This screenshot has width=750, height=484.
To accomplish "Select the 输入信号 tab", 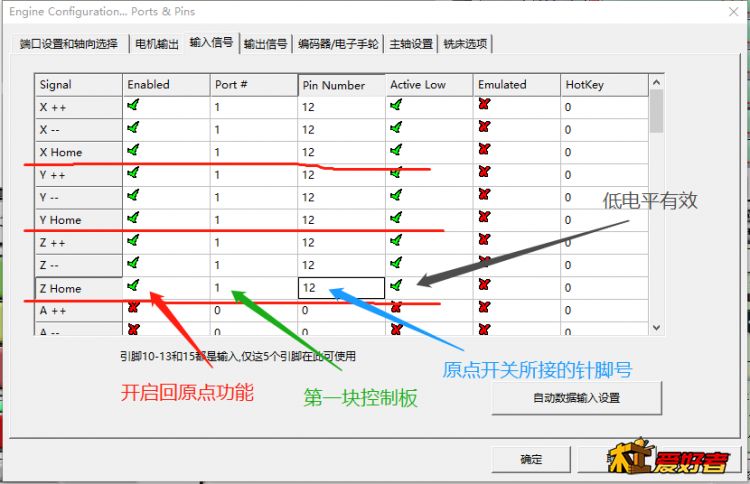I will point(211,43).
